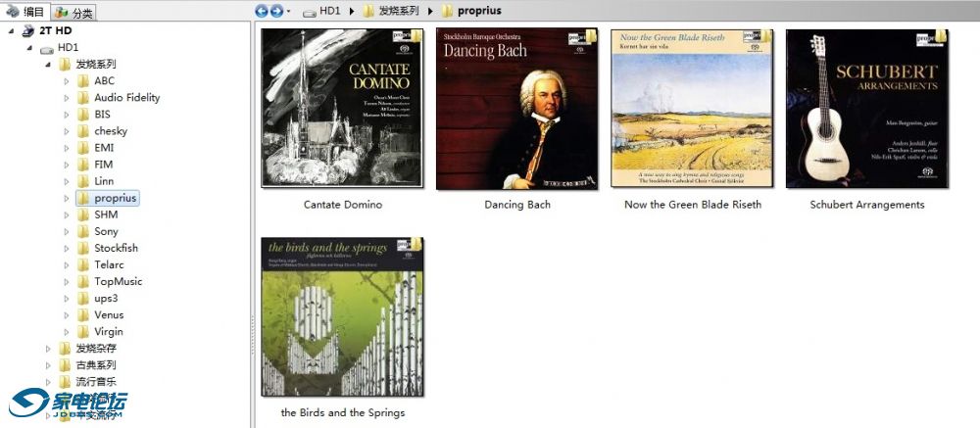
Task: Click the ABC folder icon
Action: pyautogui.click(x=83, y=81)
